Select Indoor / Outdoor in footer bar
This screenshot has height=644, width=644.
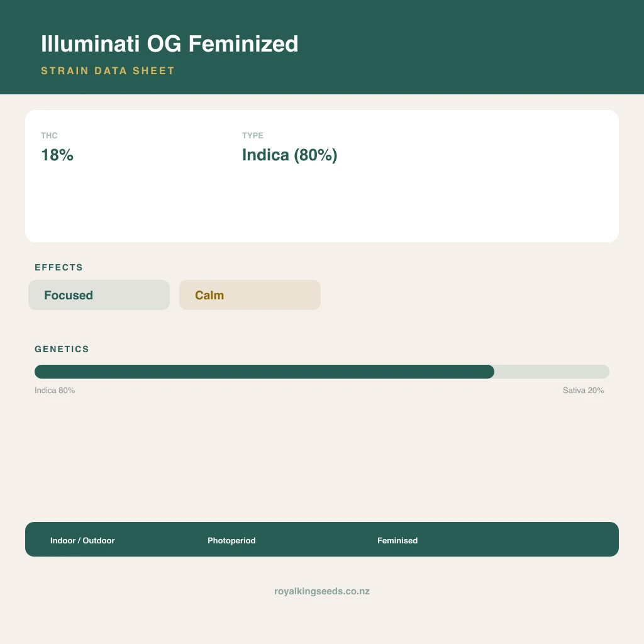(82, 540)
